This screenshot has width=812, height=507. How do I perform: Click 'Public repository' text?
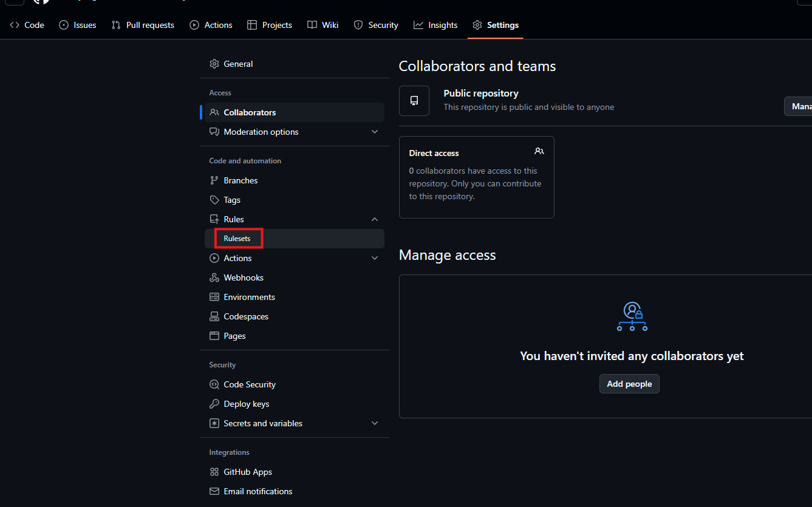tap(481, 94)
